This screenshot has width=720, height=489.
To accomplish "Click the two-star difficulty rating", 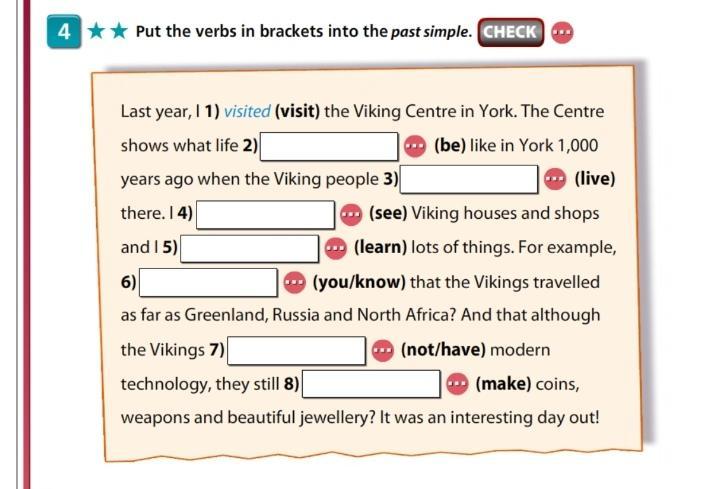I will 106,31.
